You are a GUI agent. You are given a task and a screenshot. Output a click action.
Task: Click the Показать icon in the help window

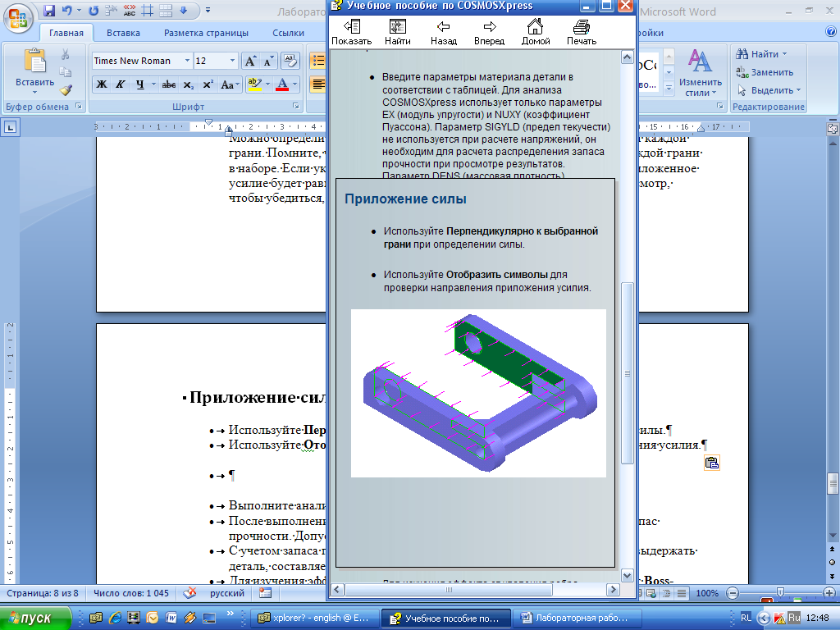coord(351,33)
